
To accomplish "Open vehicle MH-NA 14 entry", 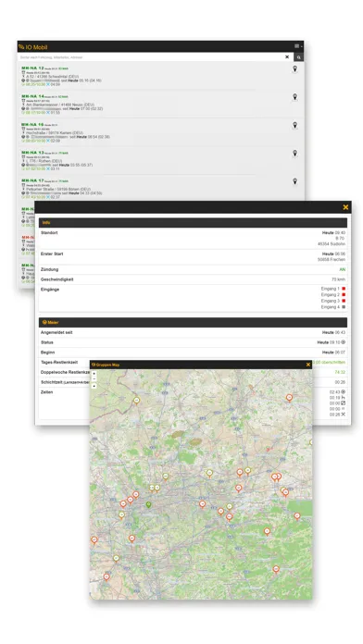I will (x=33, y=96).
